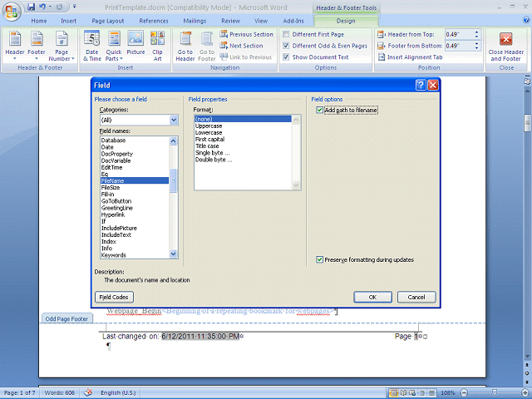Open the Page Number menu
The height and width of the screenshot is (399, 532).
pyautogui.click(x=62, y=46)
